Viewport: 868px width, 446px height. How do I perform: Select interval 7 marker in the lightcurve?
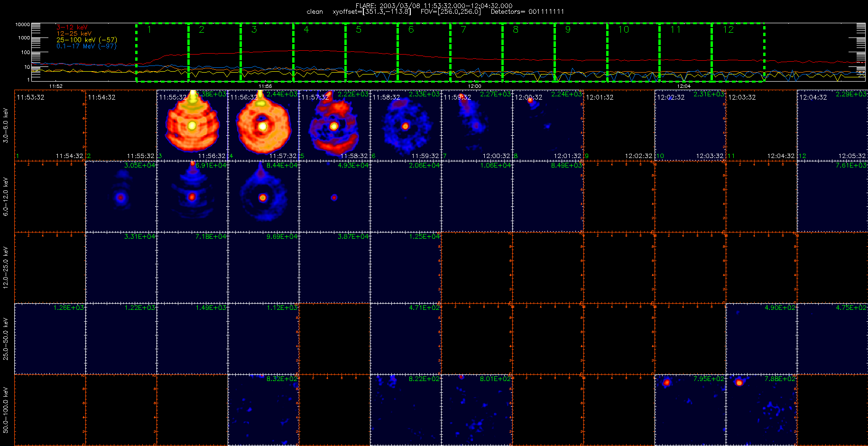coord(463,29)
